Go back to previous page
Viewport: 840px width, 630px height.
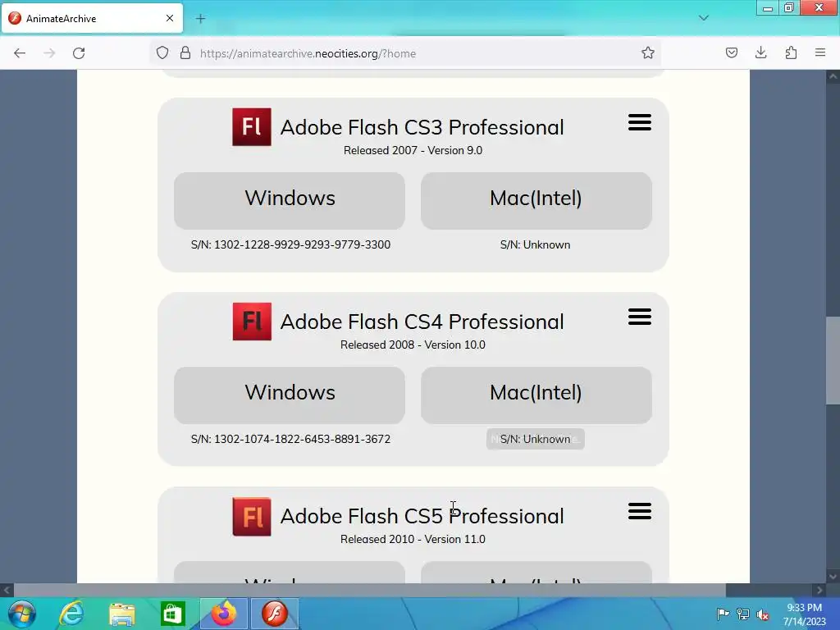pyautogui.click(x=20, y=53)
